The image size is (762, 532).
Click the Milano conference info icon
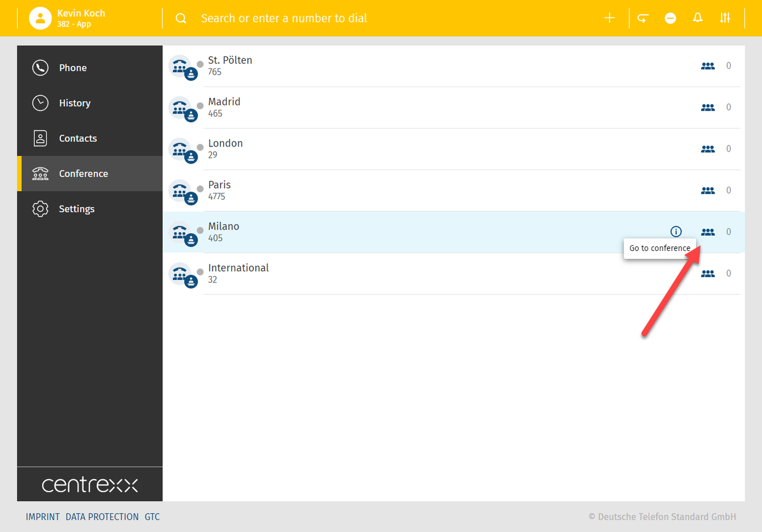676,231
